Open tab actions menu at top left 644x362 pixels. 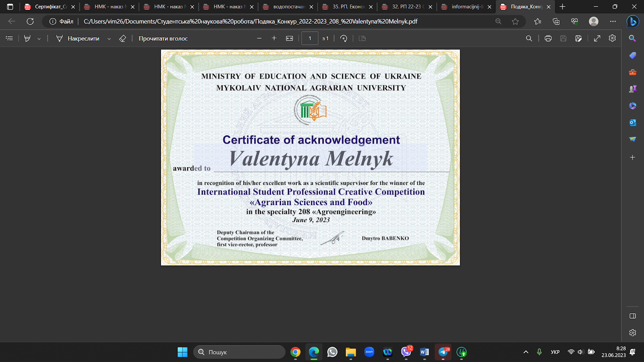click(10, 7)
